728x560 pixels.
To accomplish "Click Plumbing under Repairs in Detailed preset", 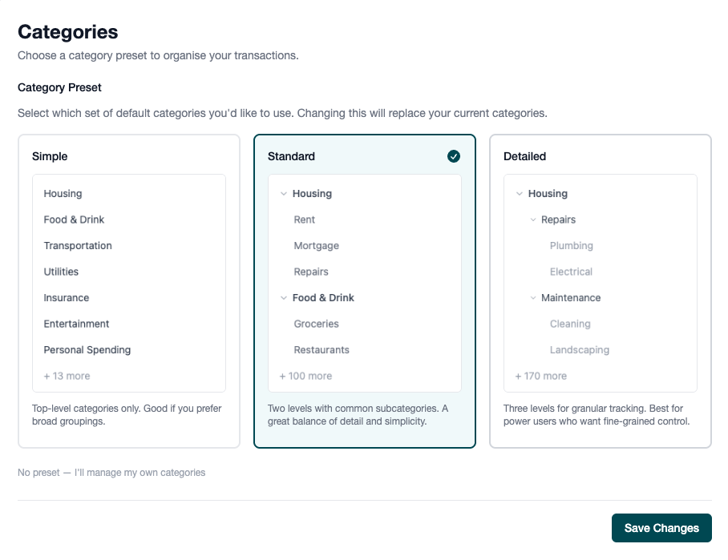I will click(x=572, y=245).
